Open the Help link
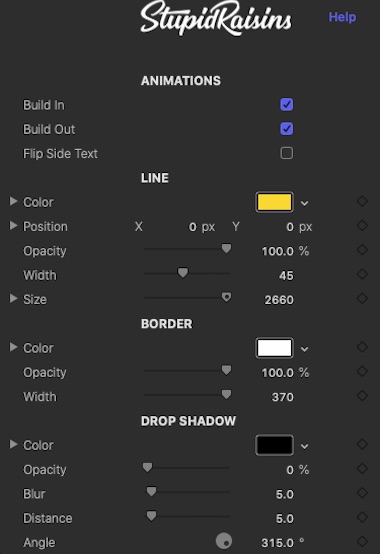The image size is (380, 554). (x=342, y=17)
